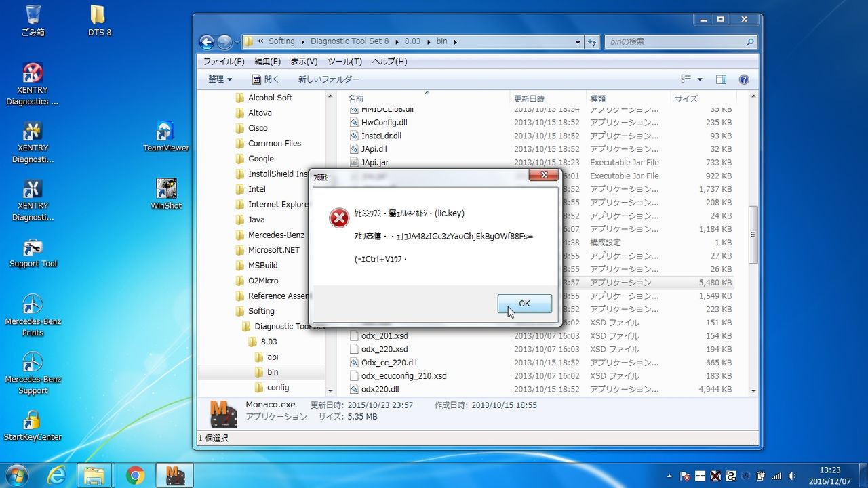Sort by サイズ column header
Viewport: 868px width, 488px height.
[x=703, y=99]
